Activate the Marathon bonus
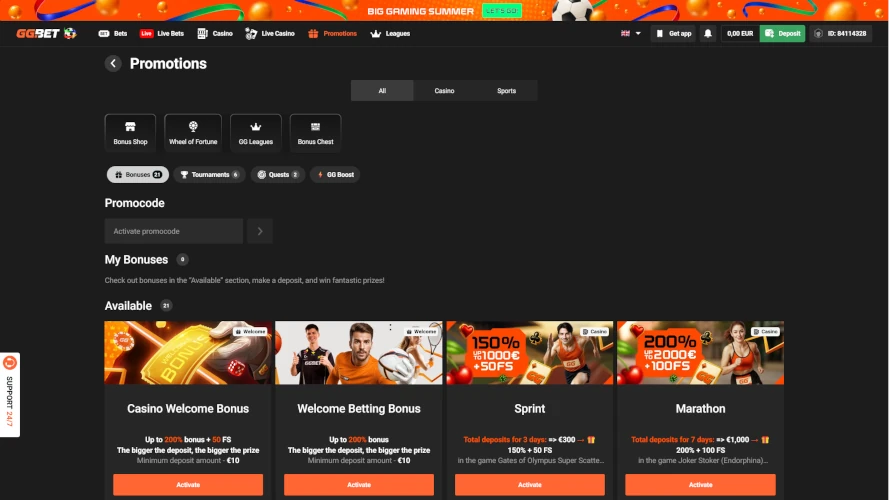889x500 pixels. 701,485
